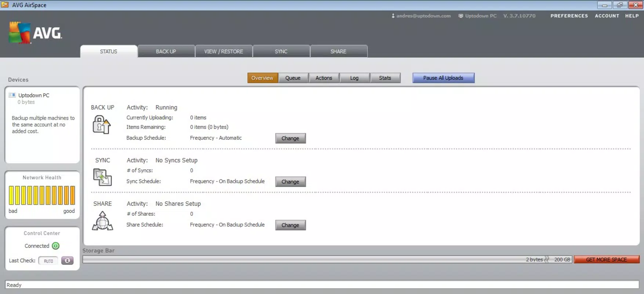Viewport: 644px width, 294px height.
Task: Toggle the AUTO last check switch
Action: [x=48, y=261]
